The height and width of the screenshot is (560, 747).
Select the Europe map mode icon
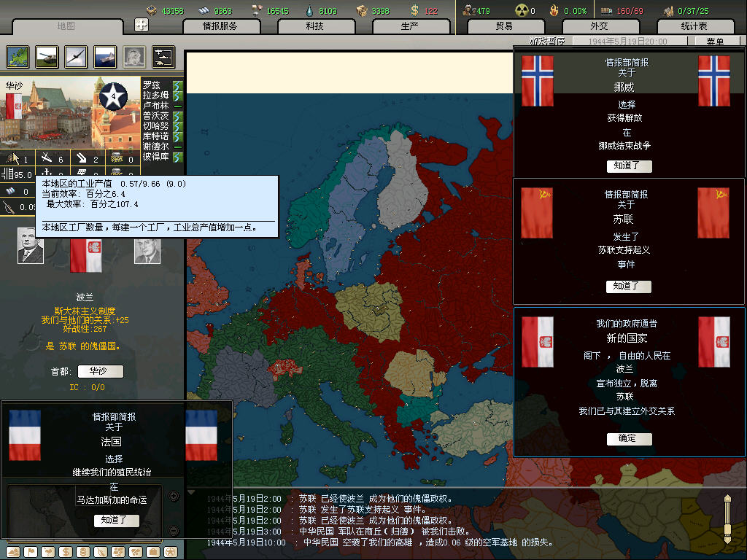click(x=18, y=57)
